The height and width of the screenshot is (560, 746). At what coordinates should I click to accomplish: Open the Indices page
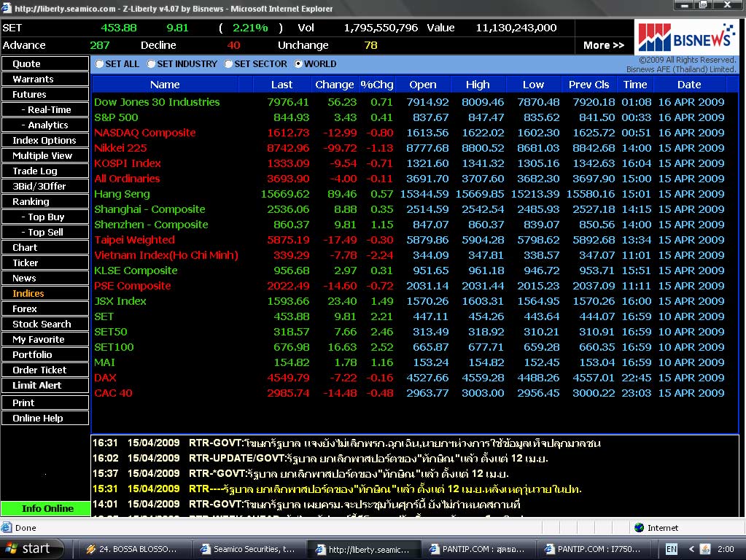tap(45, 294)
